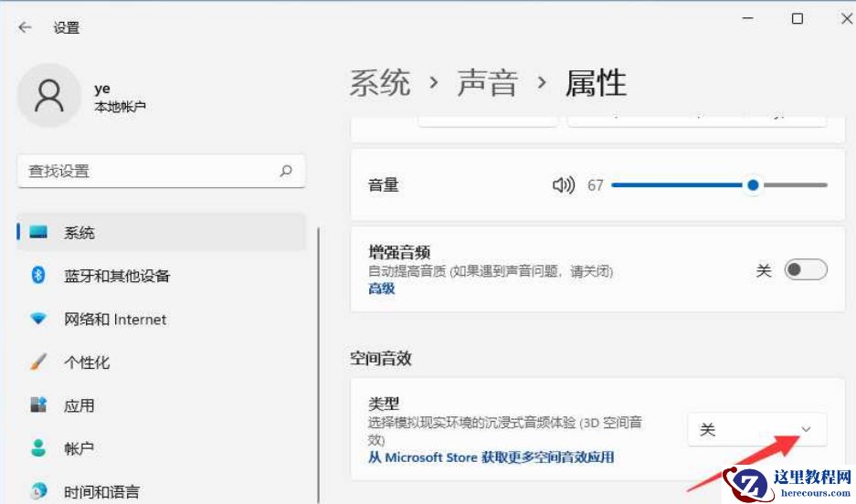Viewport: 856px width, 504px height.
Task: Open the 高级 link under enhanced audio
Action: click(x=382, y=289)
